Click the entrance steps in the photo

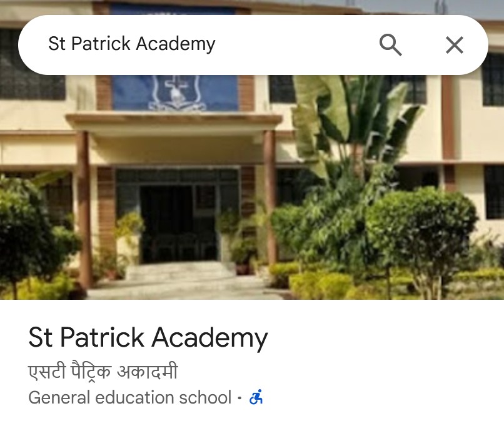[x=180, y=271]
